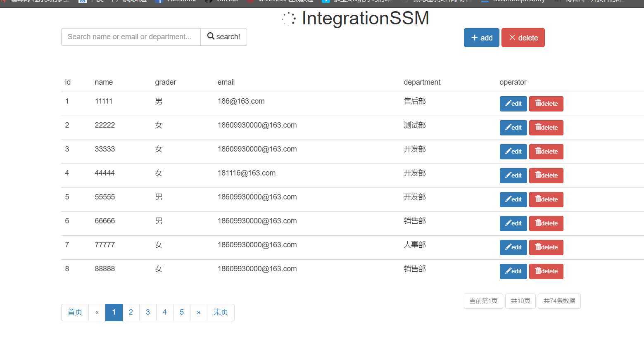Click the search name or email input field
Viewport: 644px width, 353px height.
(x=131, y=37)
